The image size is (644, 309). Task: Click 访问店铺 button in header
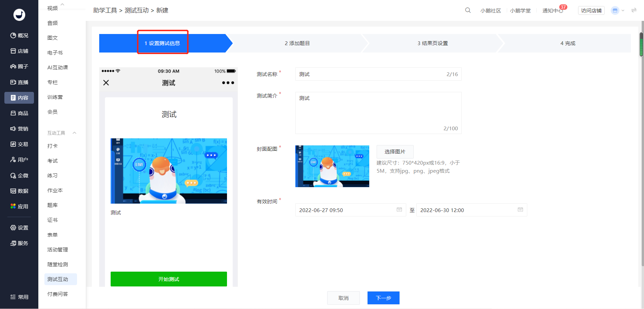591,10
